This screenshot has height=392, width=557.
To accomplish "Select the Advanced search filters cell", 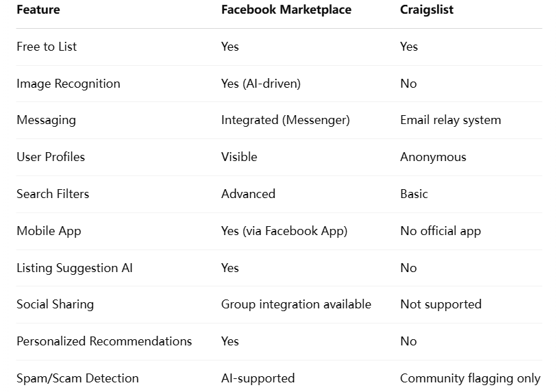I will coord(248,194).
